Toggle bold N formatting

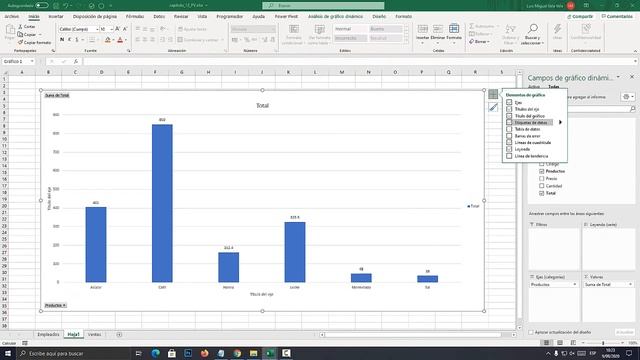click(x=62, y=40)
